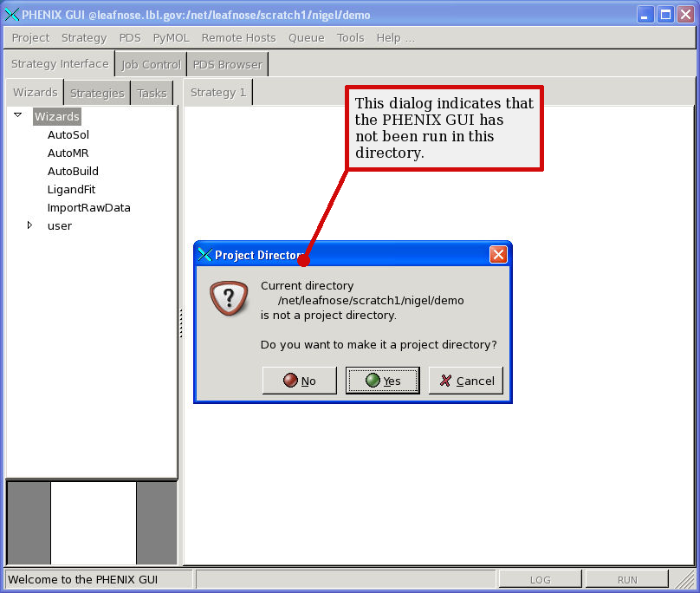Click No in Project Directory dialog
Viewport: 700px width, 593px height.
pos(299,381)
